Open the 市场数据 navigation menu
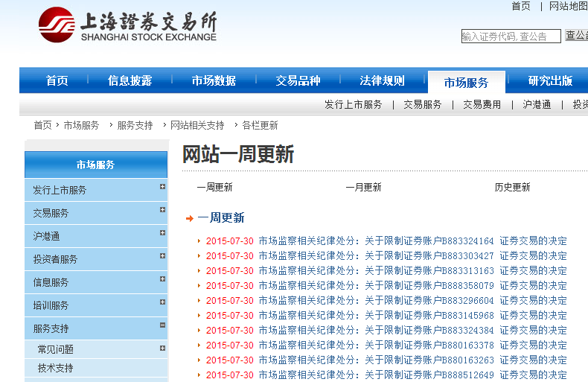The image size is (588, 382). 214,81
